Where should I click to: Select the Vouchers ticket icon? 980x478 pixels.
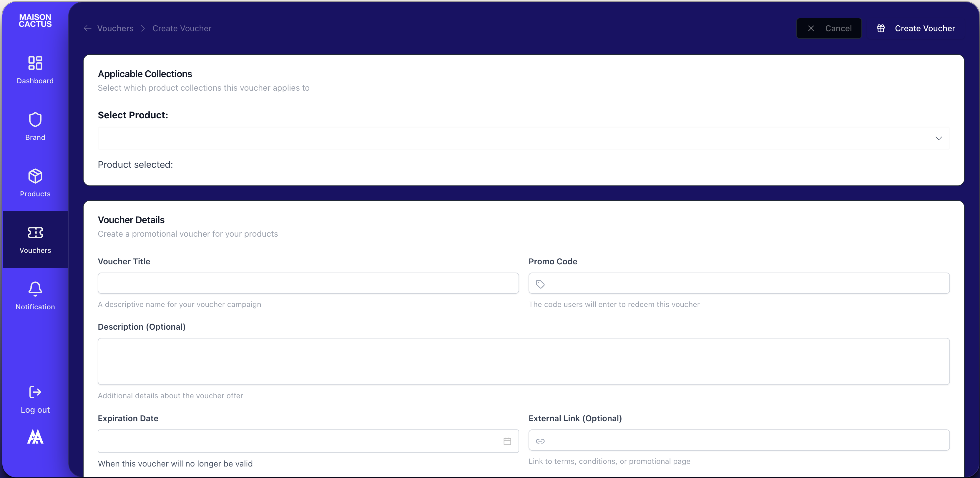click(35, 232)
